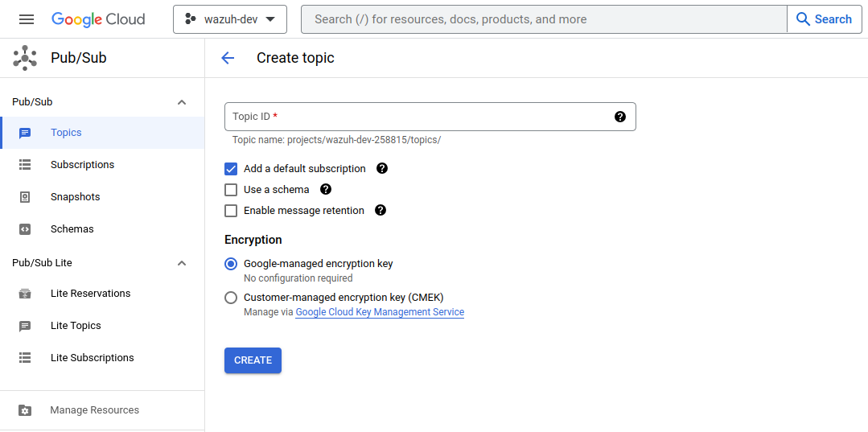Collapse the Pub/Sub sidebar section
The height and width of the screenshot is (432, 868).
click(x=182, y=102)
